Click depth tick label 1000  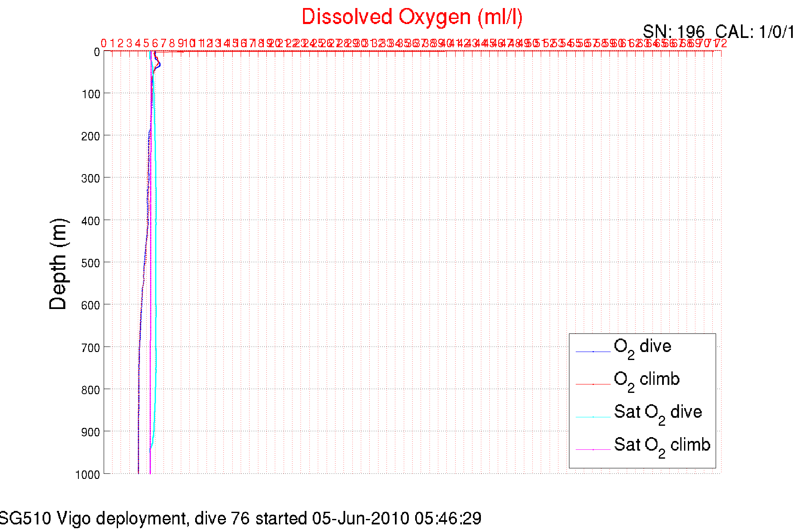click(x=88, y=475)
